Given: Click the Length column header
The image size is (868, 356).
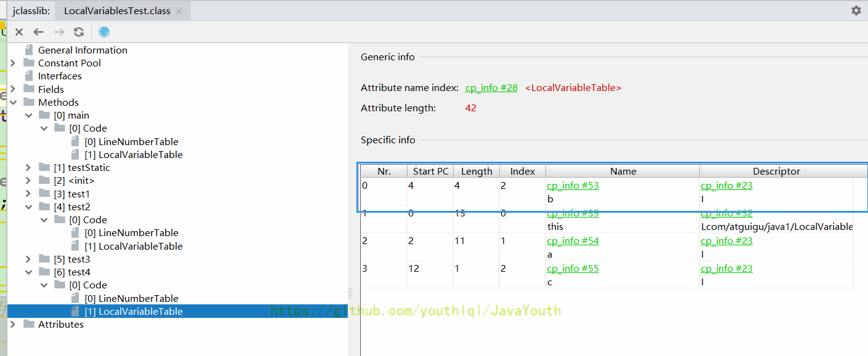Looking at the screenshot, I should coord(476,172).
